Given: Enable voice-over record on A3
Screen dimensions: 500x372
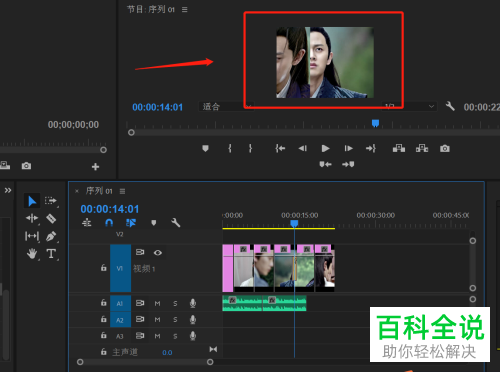Looking at the screenshot, I should [193, 336].
